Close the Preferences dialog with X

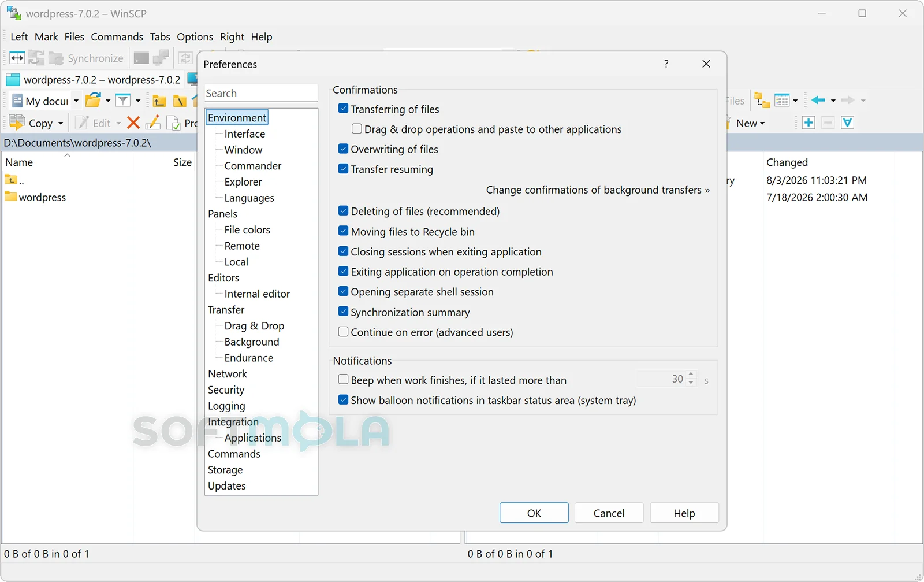(706, 64)
